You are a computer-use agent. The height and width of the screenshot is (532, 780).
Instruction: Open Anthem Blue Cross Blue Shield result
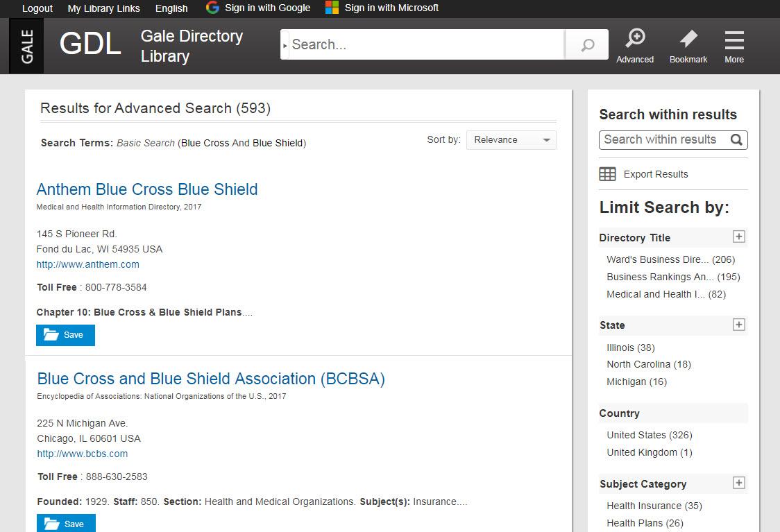[147, 189]
